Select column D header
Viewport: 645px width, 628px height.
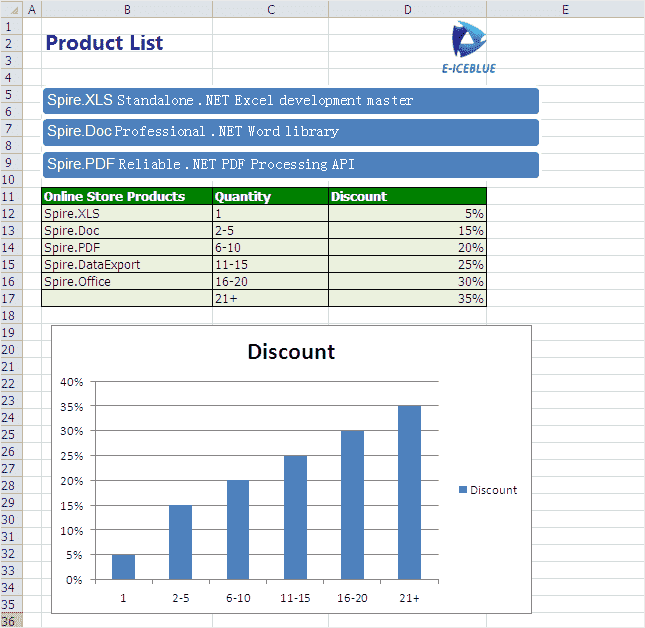407,9
